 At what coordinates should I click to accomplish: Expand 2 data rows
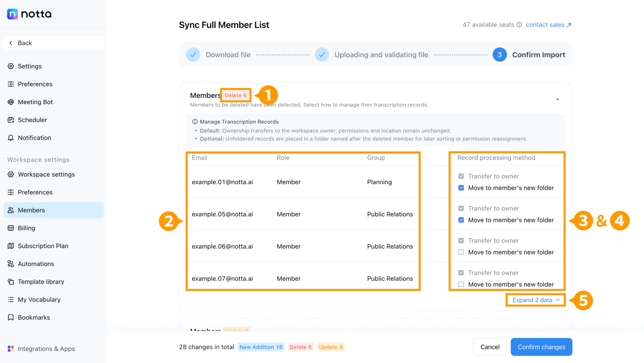[x=536, y=300]
